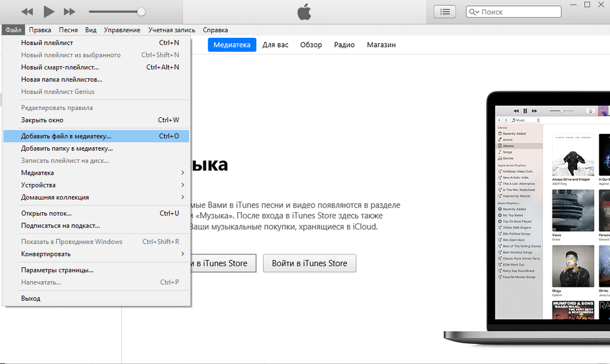Choose Подписаться на подкаст entry
The width and height of the screenshot is (610, 364).
[x=96, y=225]
